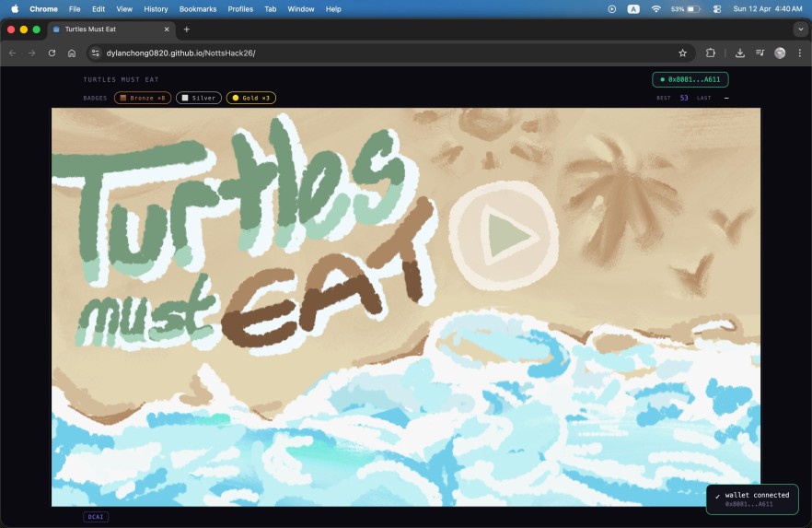Screen dimensions: 812x528
Task: Open a new tab with plus button
Action: tap(187, 29)
